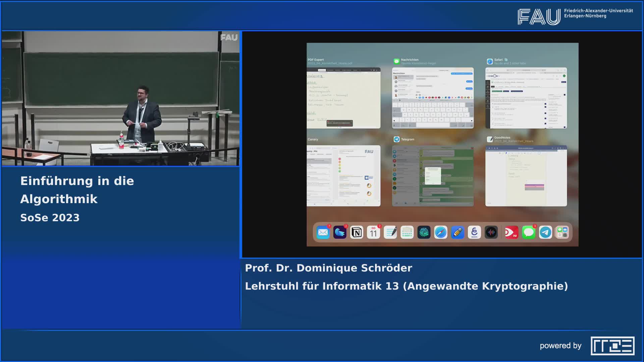Tap the emoji in the Nachrichten reaction bar
Screen dimensions: 644x362
[x=426, y=97]
